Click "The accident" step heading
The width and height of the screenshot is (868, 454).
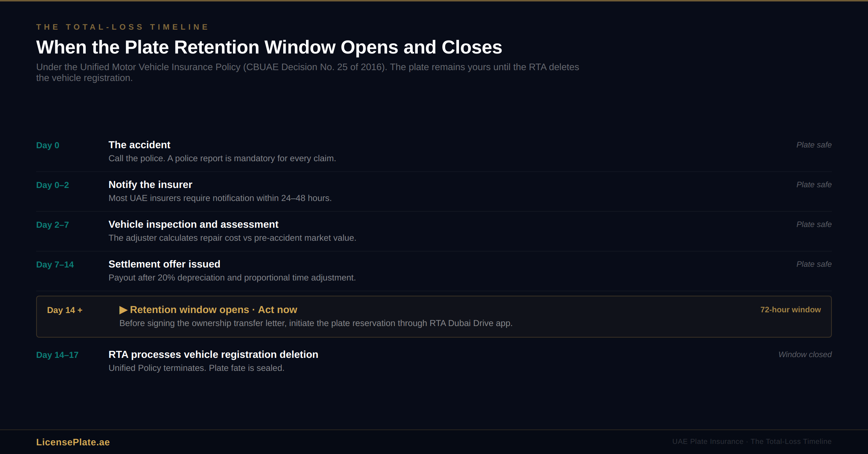(x=139, y=145)
